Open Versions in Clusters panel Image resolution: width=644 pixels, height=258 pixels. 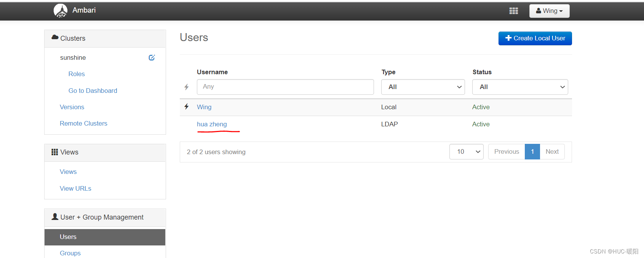tap(72, 107)
